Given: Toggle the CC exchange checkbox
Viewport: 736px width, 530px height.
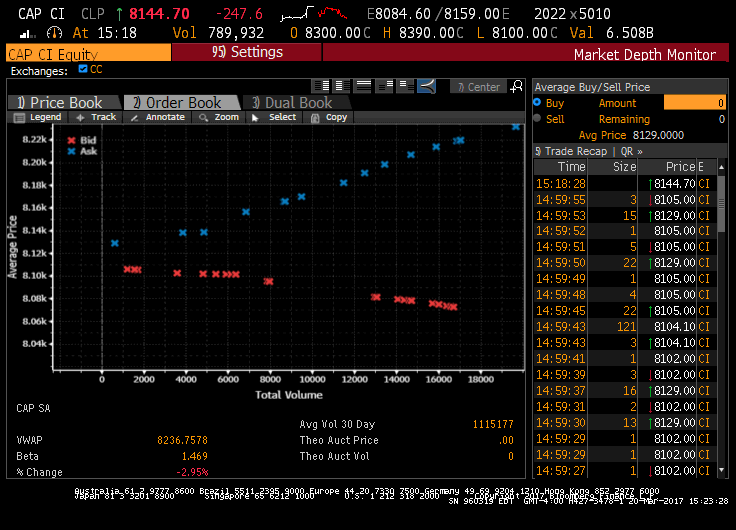Looking at the screenshot, I should (83, 69).
